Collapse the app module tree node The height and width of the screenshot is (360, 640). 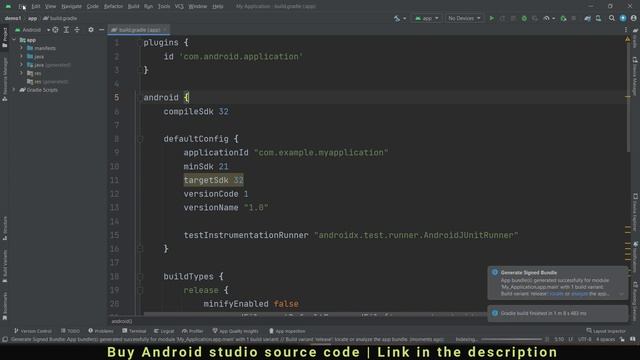[x=14, y=40]
